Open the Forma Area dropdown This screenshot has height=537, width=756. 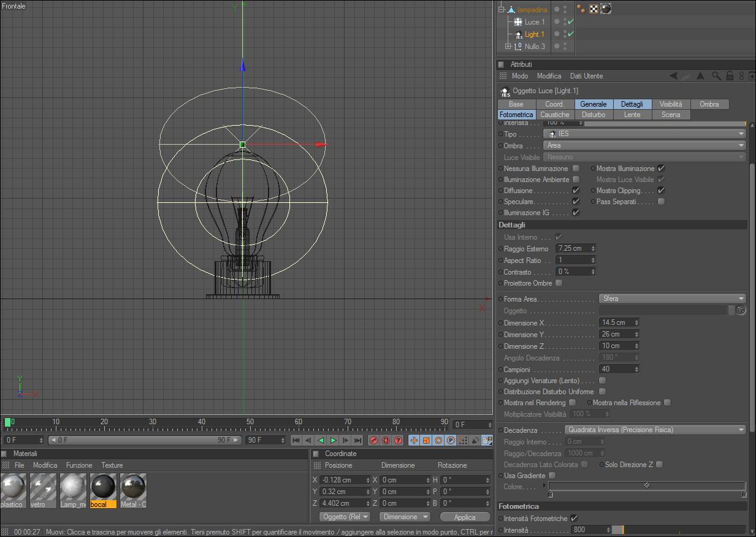(x=671, y=299)
